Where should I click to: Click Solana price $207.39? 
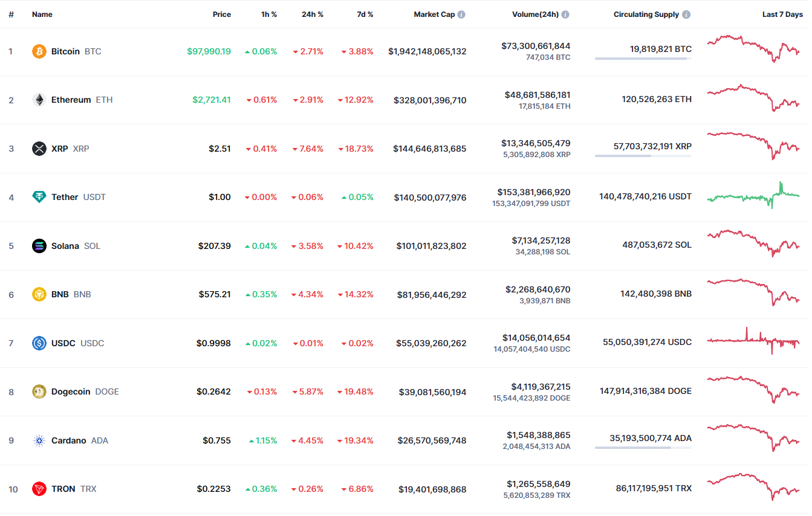click(x=215, y=246)
